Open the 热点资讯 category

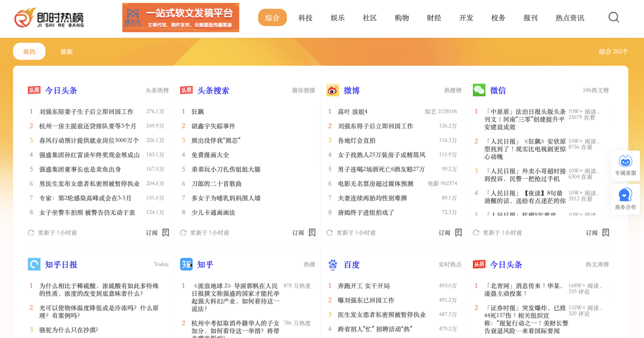pos(569,18)
